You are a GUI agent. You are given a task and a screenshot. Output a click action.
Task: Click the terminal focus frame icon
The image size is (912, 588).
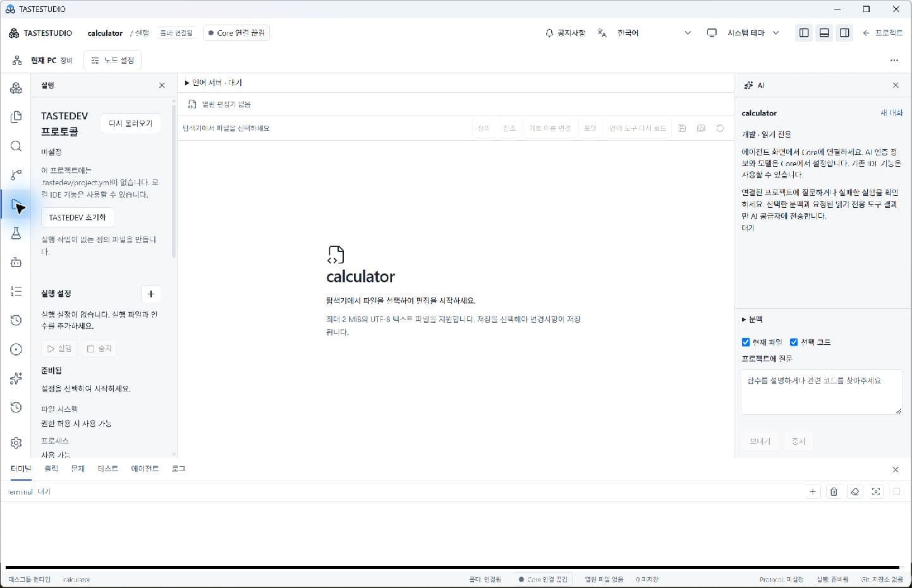(876, 491)
